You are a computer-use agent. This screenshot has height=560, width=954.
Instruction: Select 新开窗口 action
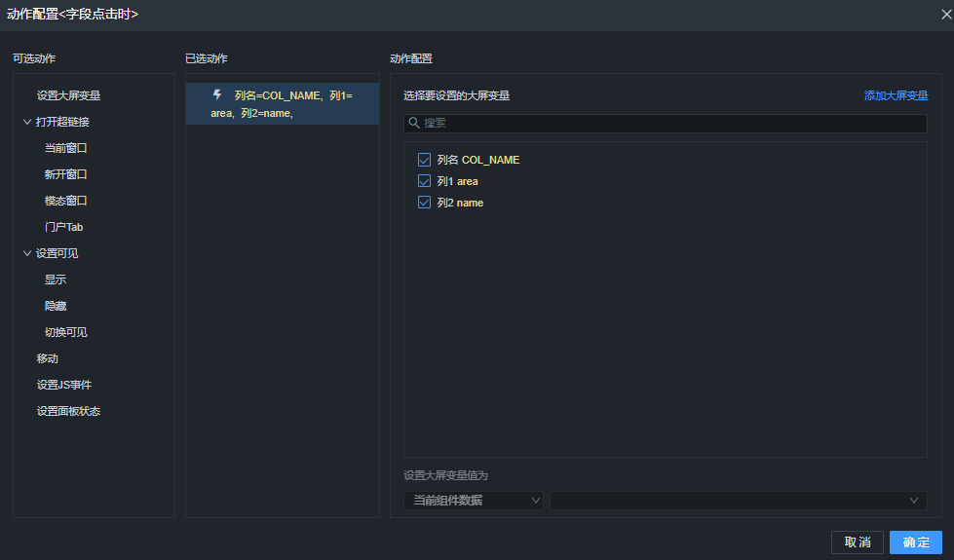point(65,174)
